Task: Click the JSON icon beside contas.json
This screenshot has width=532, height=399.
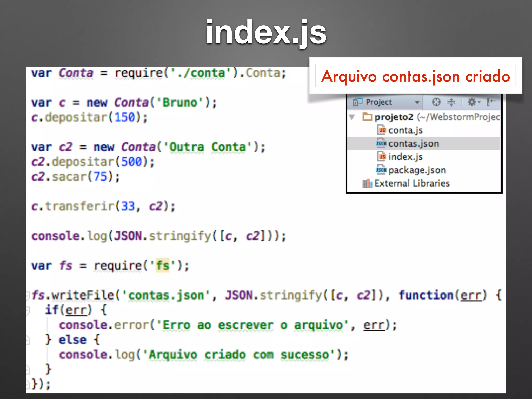Action: (x=381, y=143)
